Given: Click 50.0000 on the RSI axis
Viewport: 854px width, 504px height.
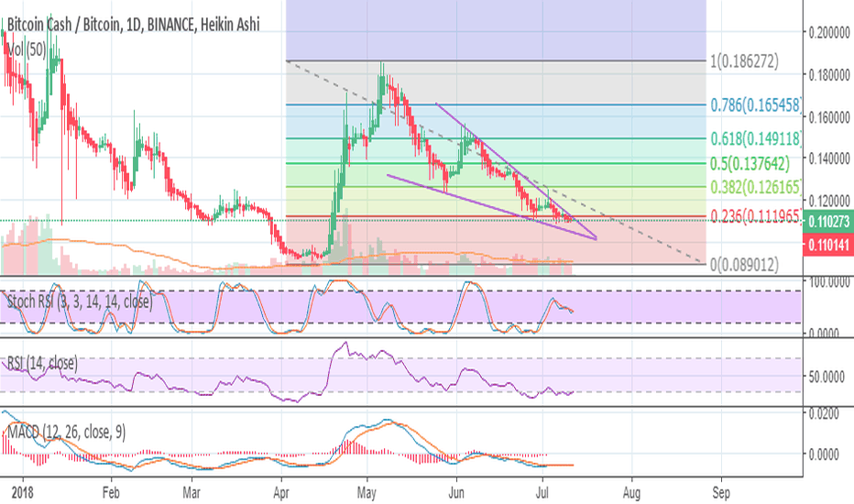Looking at the screenshot, I should tap(827, 377).
